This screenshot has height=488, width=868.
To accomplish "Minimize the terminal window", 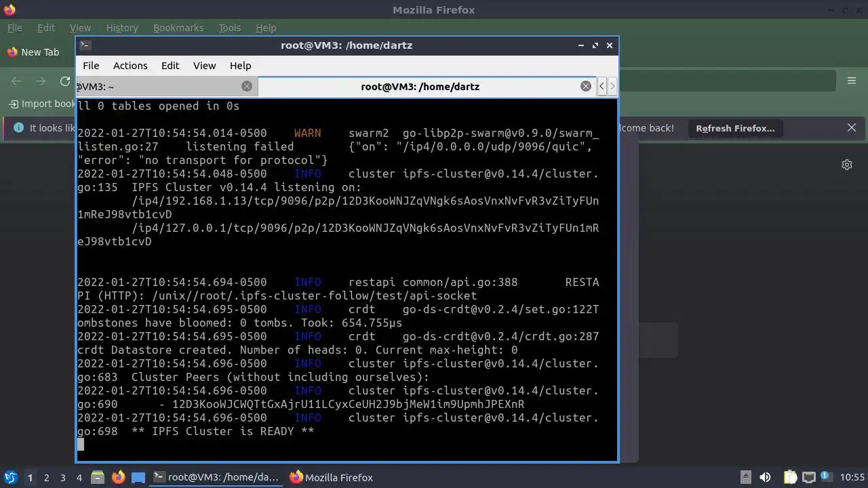I will [x=581, y=45].
